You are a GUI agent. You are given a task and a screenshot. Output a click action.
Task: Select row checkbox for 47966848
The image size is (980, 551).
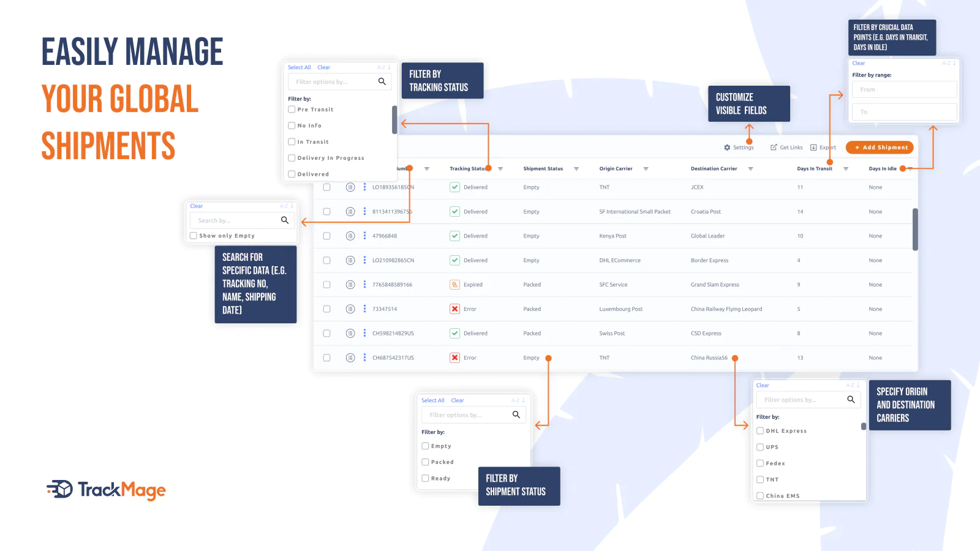pyautogui.click(x=326, y=236)
